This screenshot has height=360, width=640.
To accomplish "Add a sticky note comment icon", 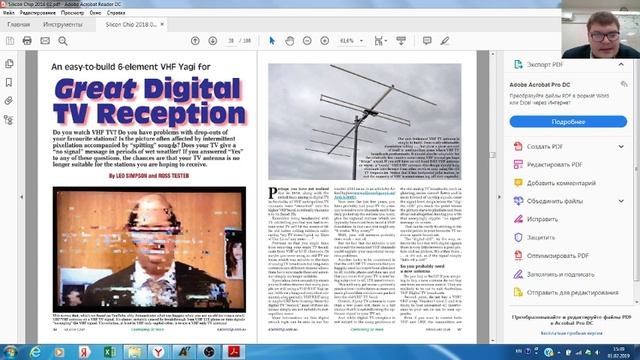I will [x=427, y=41].
